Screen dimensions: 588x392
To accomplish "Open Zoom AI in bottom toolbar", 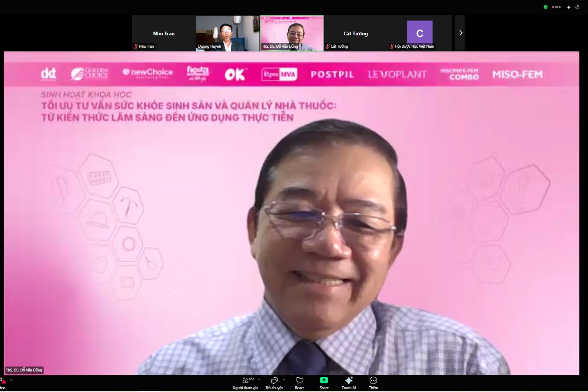I will 349,383.
